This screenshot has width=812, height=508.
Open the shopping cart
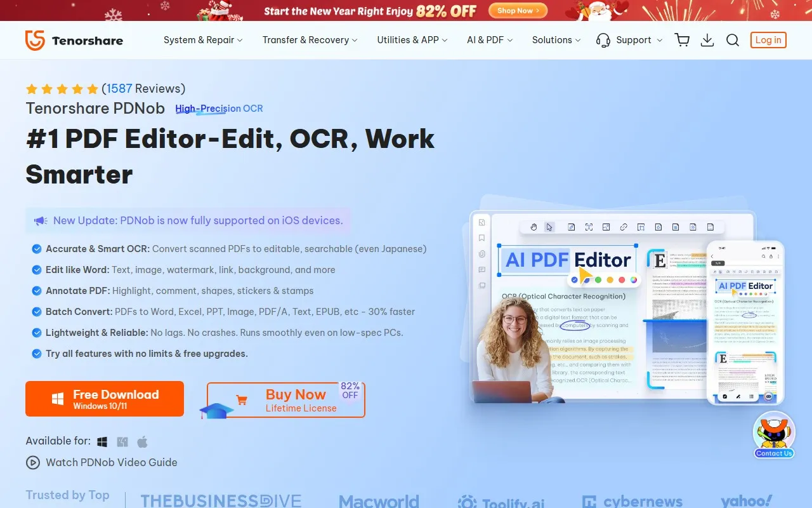pos(682,40)
